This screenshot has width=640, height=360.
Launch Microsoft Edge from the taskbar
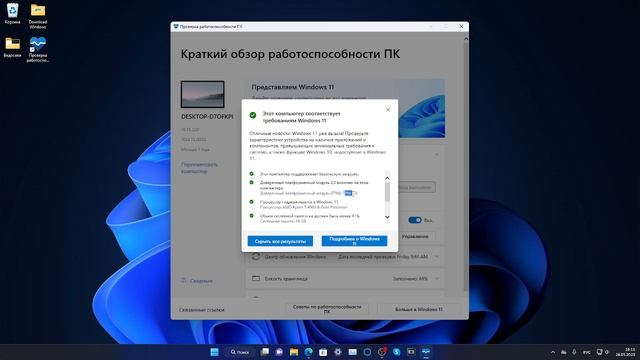point(309,352)
